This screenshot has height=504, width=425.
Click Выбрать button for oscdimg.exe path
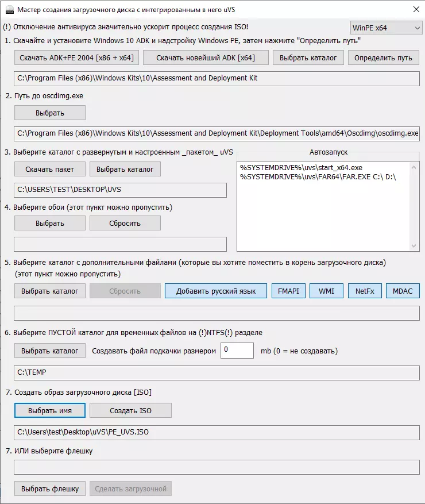pos(50,113)
